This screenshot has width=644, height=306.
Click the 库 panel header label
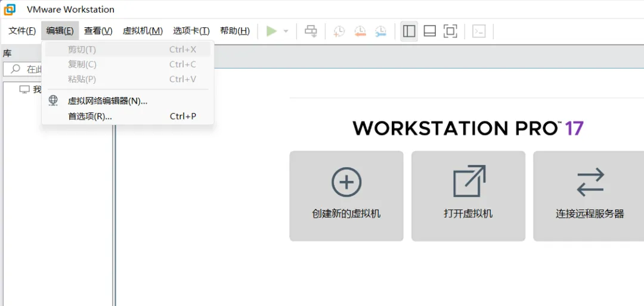click(7, 54)
